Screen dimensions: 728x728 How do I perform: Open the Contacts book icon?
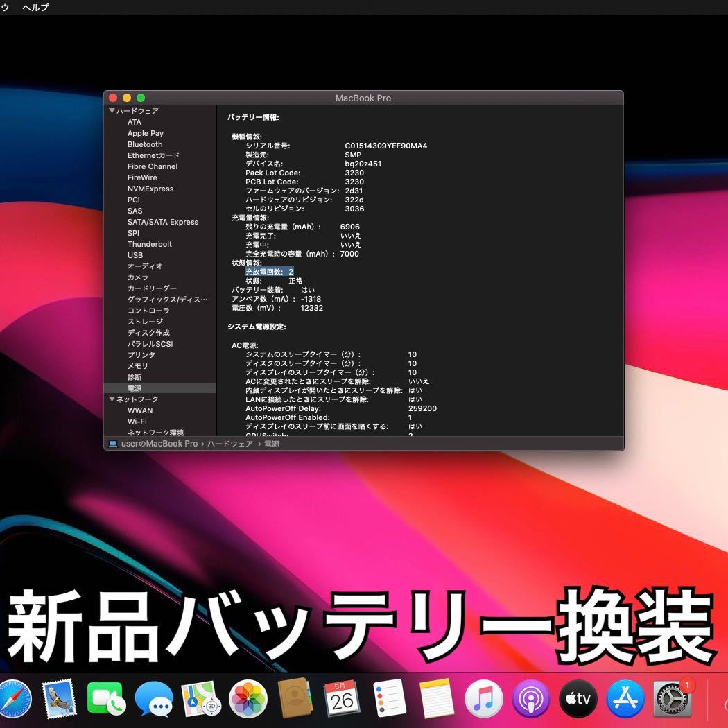coord(295,699)
